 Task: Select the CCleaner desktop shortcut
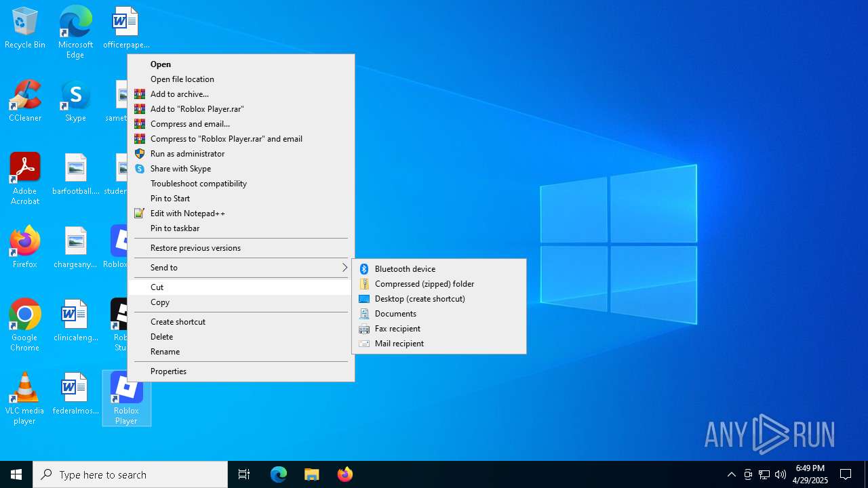(x=25, y=102)
